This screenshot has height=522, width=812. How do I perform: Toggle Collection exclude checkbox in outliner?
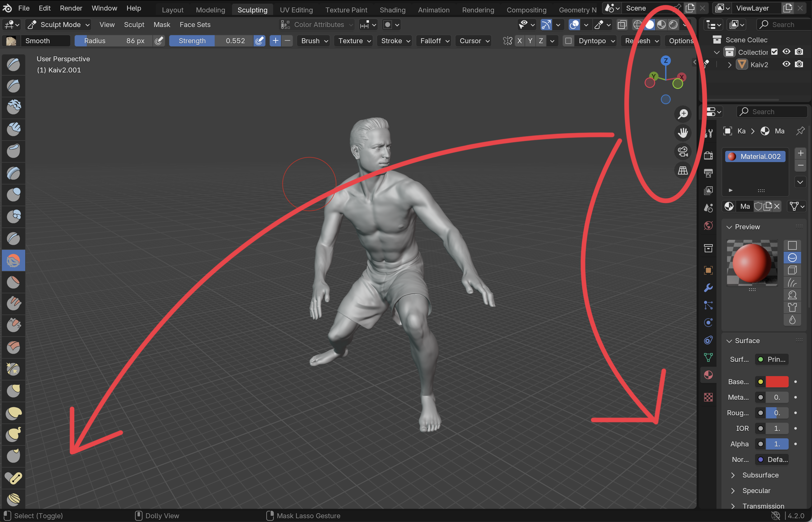click(774, 52)
